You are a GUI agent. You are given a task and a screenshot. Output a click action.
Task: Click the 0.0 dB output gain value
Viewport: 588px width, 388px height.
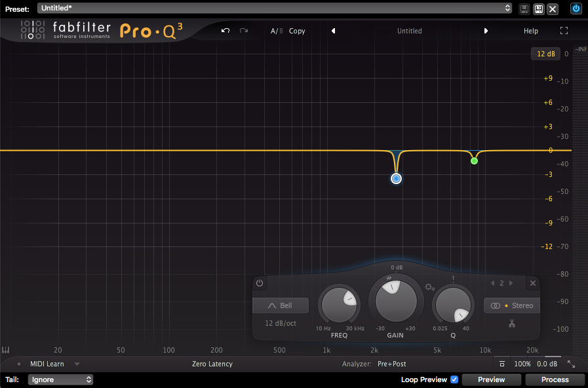(x=547, y=364)
